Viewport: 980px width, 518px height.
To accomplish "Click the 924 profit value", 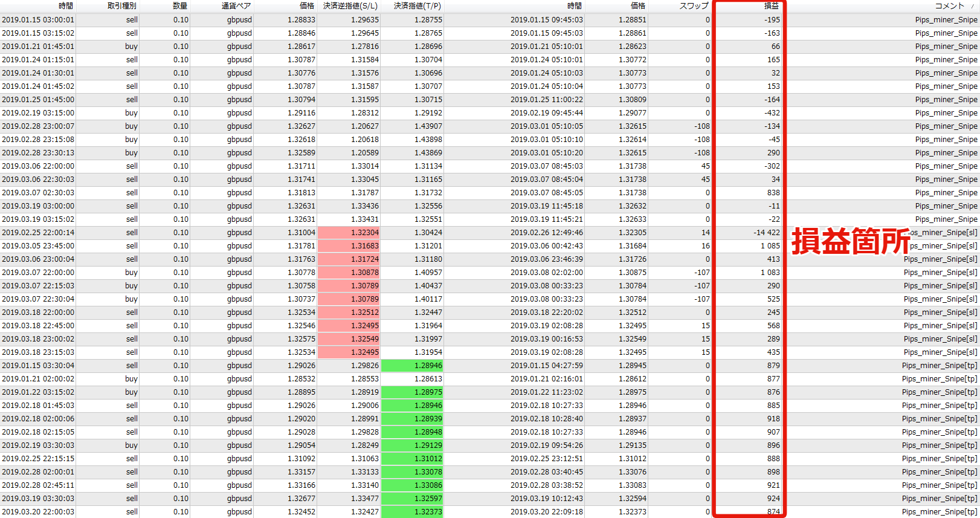I will click(x=773, y=499).
